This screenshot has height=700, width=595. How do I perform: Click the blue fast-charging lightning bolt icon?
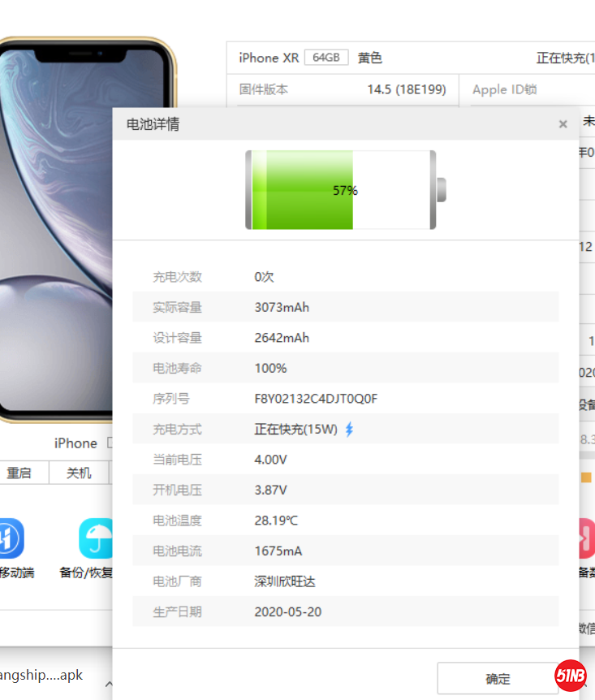click(x=350, y=430)
